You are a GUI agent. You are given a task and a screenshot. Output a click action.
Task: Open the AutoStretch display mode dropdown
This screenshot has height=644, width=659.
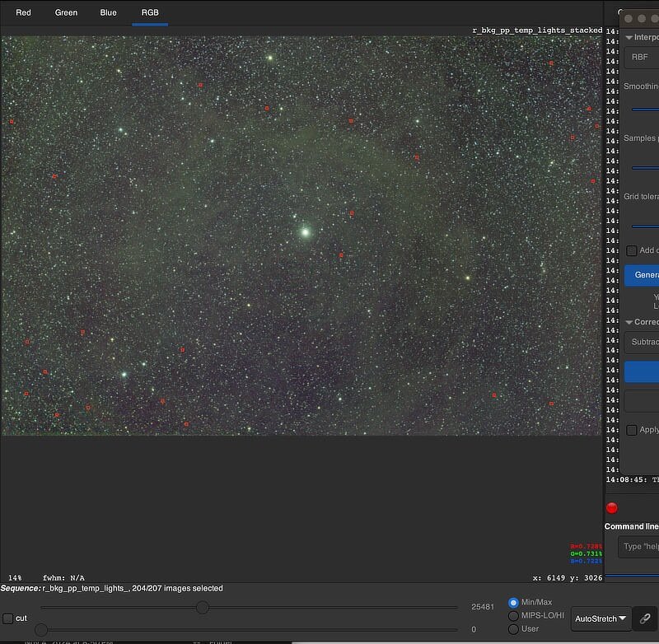(601, 618)
